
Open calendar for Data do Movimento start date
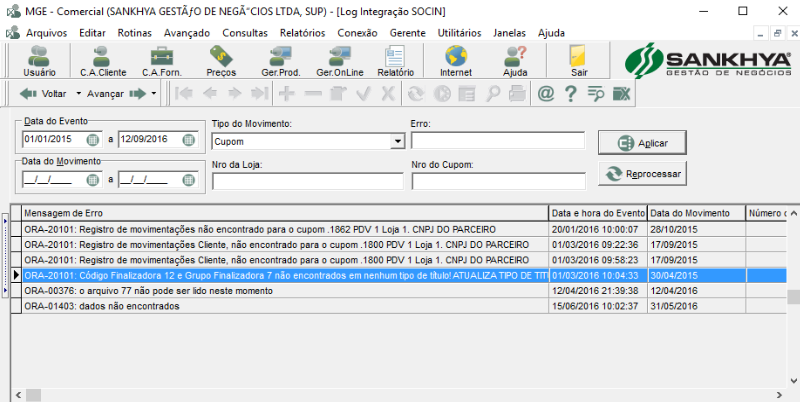click(x=92, y=180)
